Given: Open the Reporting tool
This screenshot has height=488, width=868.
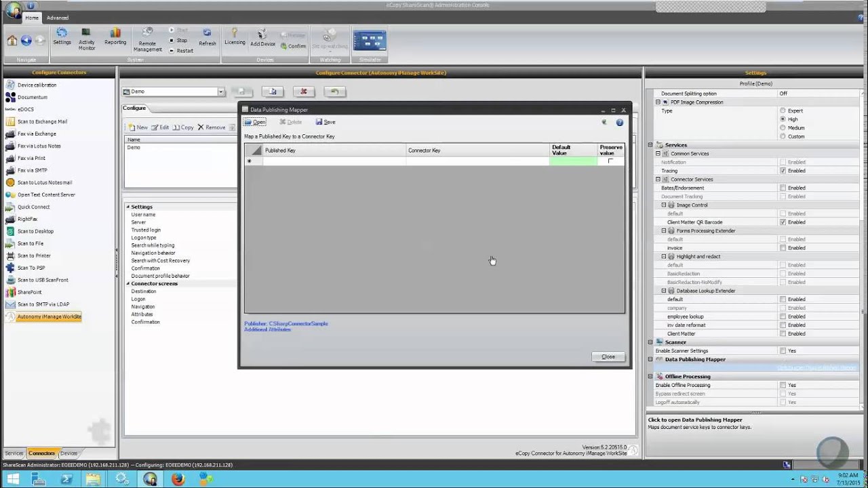Looking at the screenshot, I should pos(115,37).
